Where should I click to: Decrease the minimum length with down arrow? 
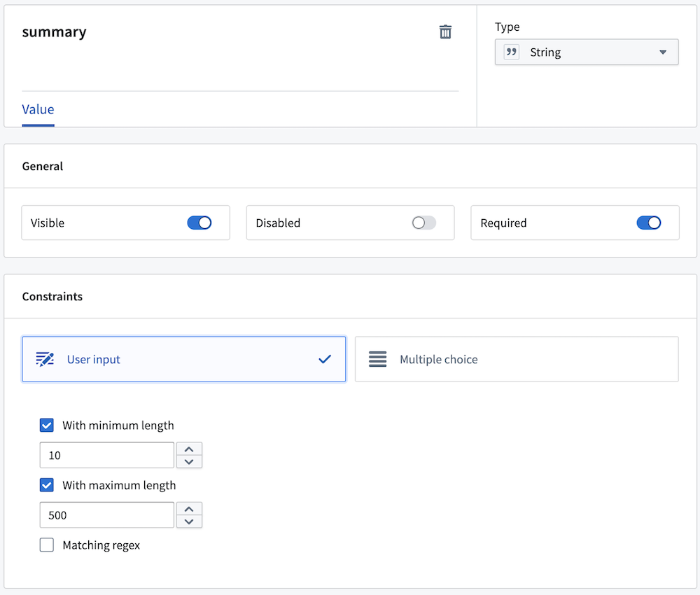(x=189, y=461)
